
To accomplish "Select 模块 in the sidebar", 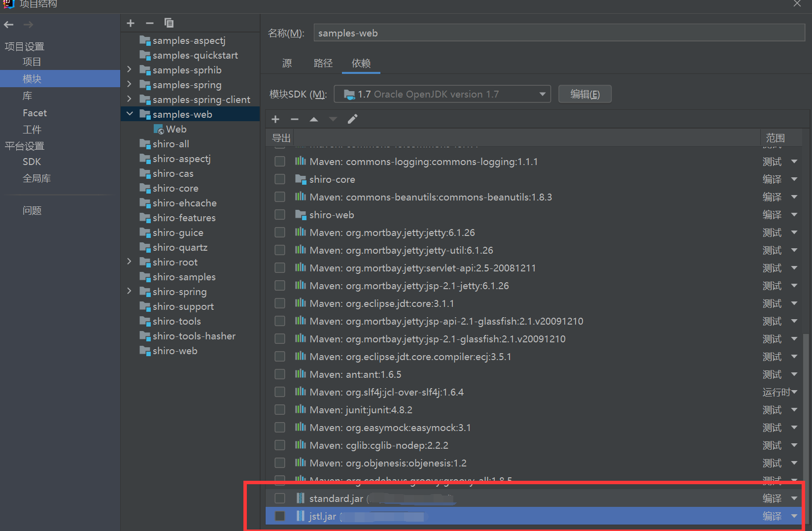I will click(x=60, y=79).
